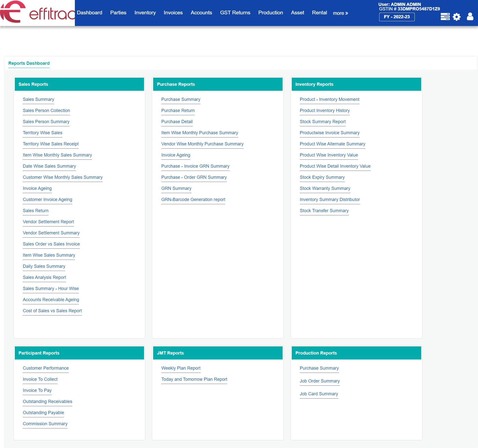The image size is (478, 448).
Task: View the Purchase Return report
Action: (x=178, y=111)
